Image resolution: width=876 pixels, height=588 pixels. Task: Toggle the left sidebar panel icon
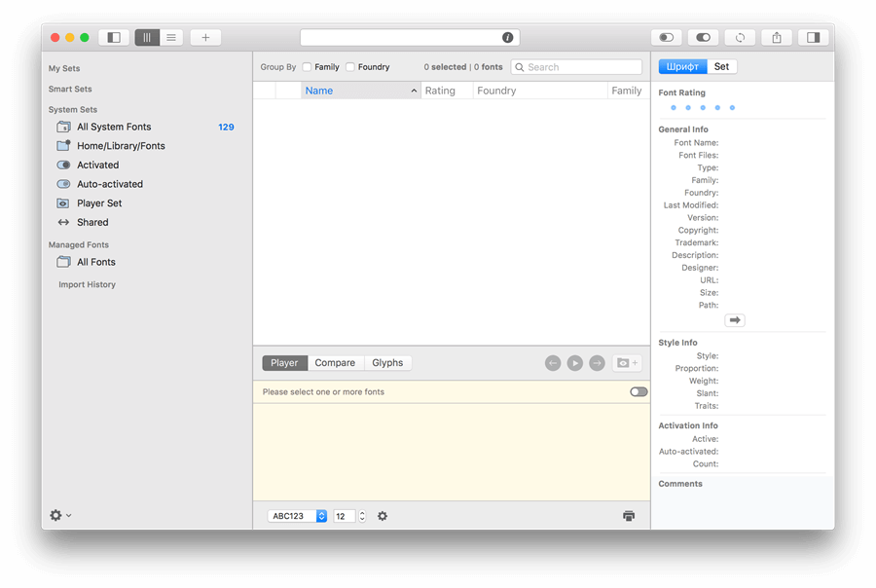[114, 37]
